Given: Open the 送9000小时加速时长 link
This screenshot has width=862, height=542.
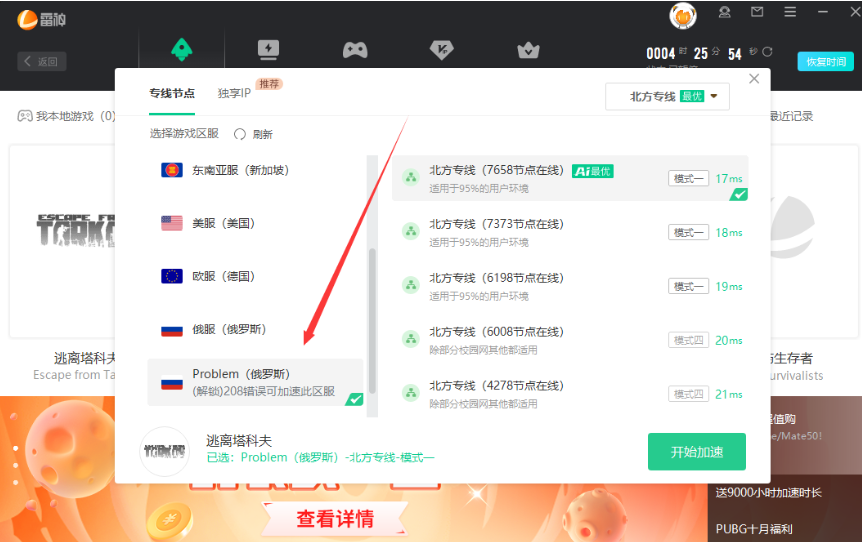Looking at the screenshot, I should [x=769, y=493].
